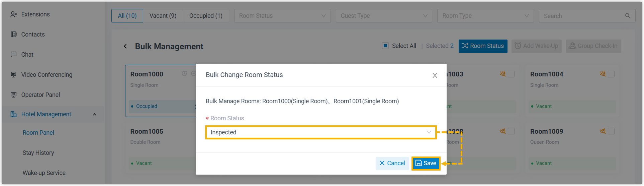Open the Inspected room status dropdown

[x=320, y=132]
